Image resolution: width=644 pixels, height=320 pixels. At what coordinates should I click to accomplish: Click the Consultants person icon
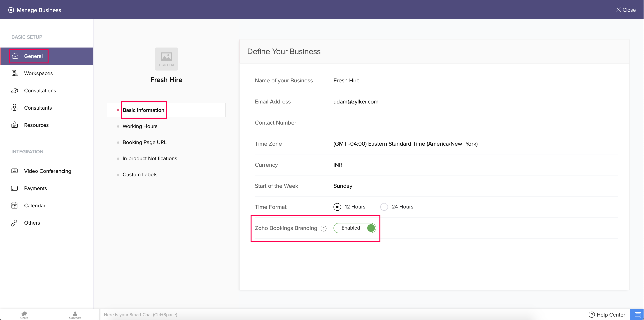tap(15, 107)
